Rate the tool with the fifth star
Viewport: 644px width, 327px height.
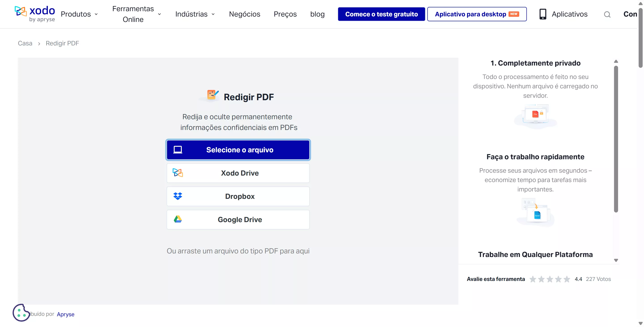coord(567,279)
